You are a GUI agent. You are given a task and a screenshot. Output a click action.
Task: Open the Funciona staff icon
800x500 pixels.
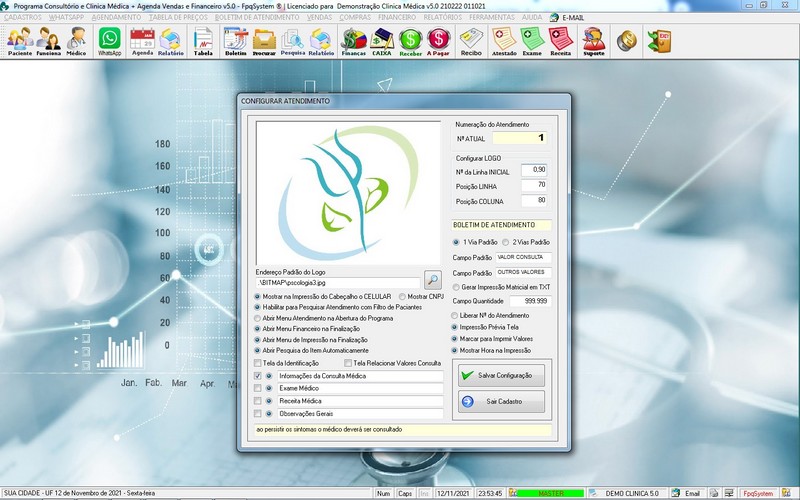pos(48,41)
